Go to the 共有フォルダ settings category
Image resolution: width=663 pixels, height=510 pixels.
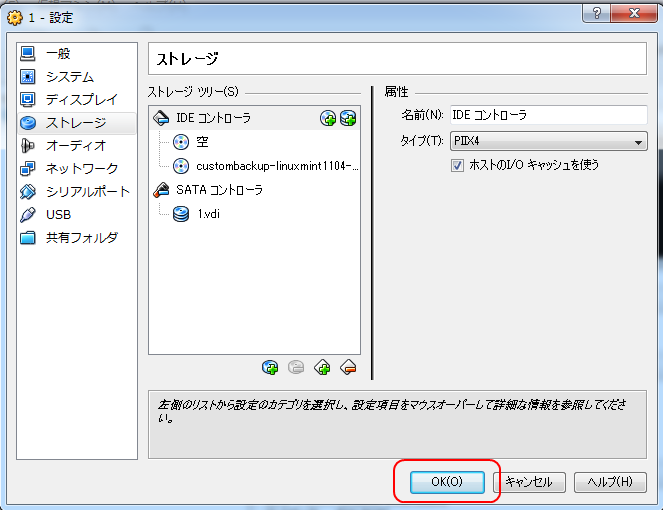(81, 237)
